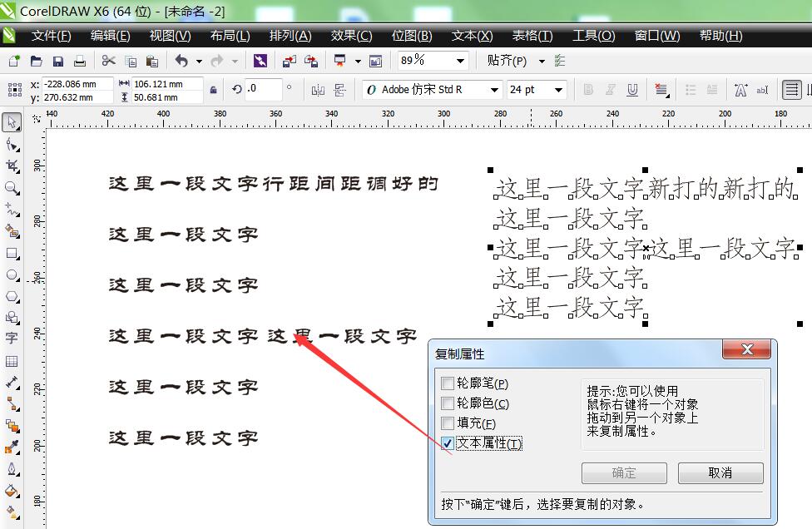Open the 效果(C) menu
The image size is (812, 529).
pyautogui.click(x=351, y=36)
